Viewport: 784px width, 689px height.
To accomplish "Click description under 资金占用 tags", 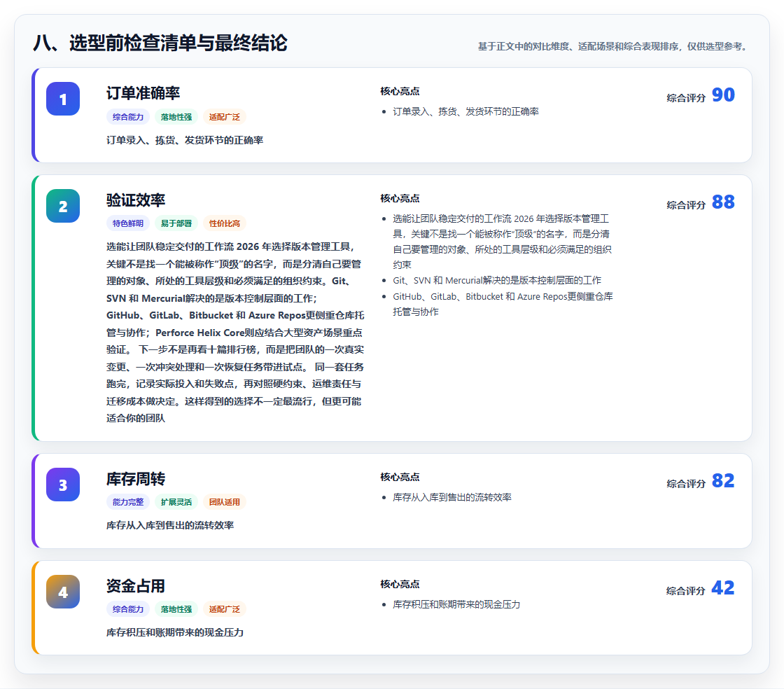I will tap(175, 632).
